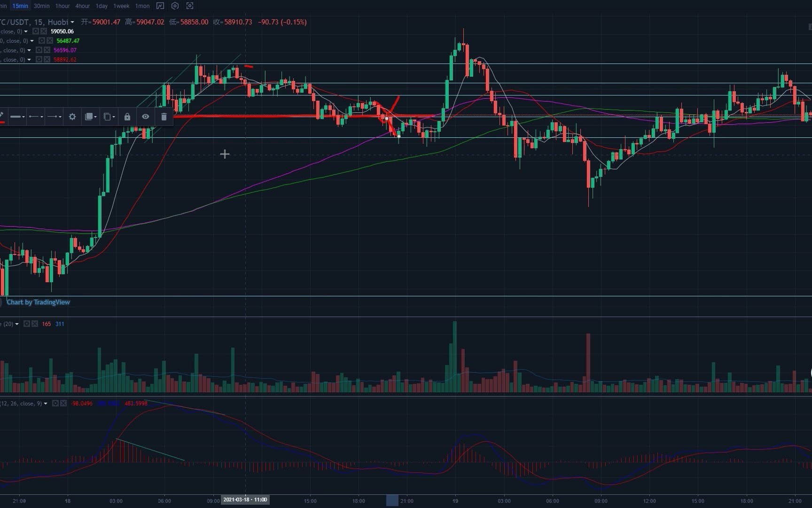Choose the 1week timeframe
Viewport: 812px width, 508px height.
121,6
